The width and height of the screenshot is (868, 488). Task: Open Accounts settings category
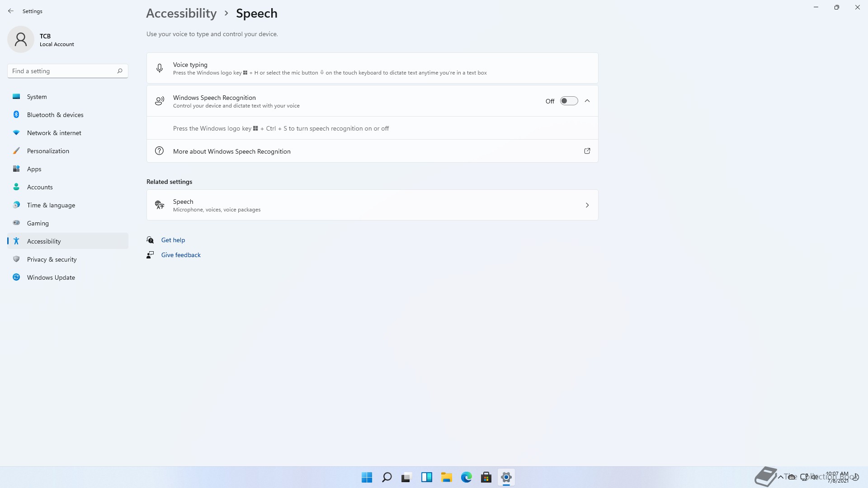pyautogui.click(x=68, y=187)
